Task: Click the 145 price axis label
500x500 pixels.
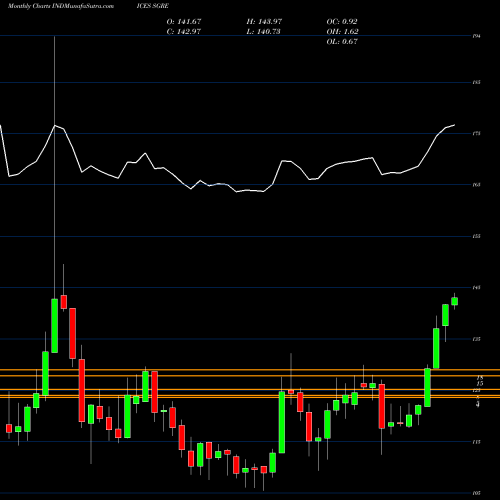Action: [477, 287]
